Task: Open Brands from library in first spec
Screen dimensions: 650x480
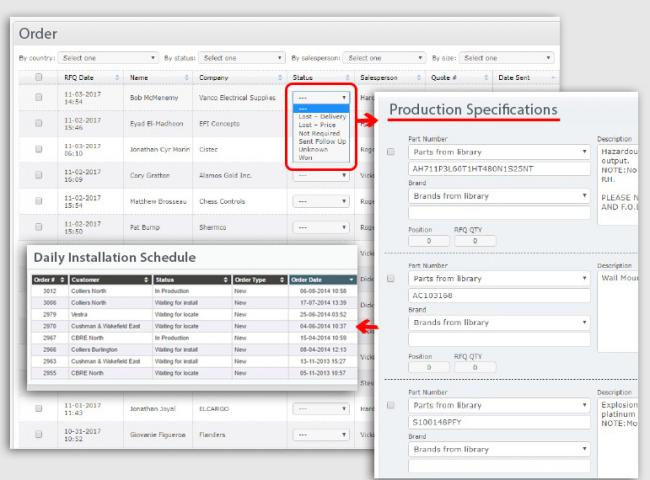Action: tap(499, 196)
